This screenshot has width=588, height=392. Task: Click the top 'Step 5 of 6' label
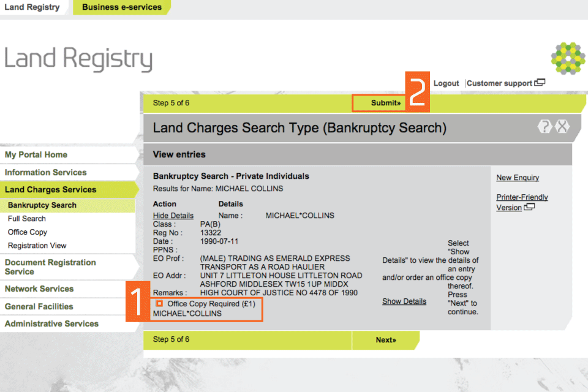click(171, 103)
